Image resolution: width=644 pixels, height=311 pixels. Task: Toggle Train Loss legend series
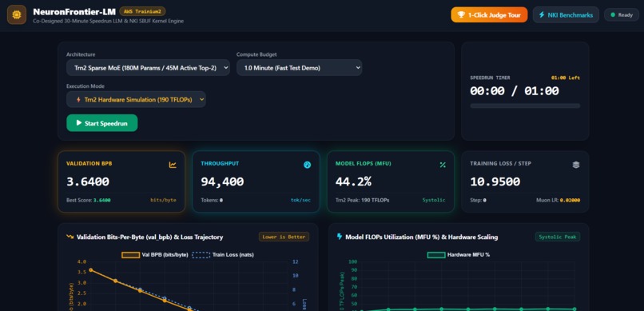223,255
